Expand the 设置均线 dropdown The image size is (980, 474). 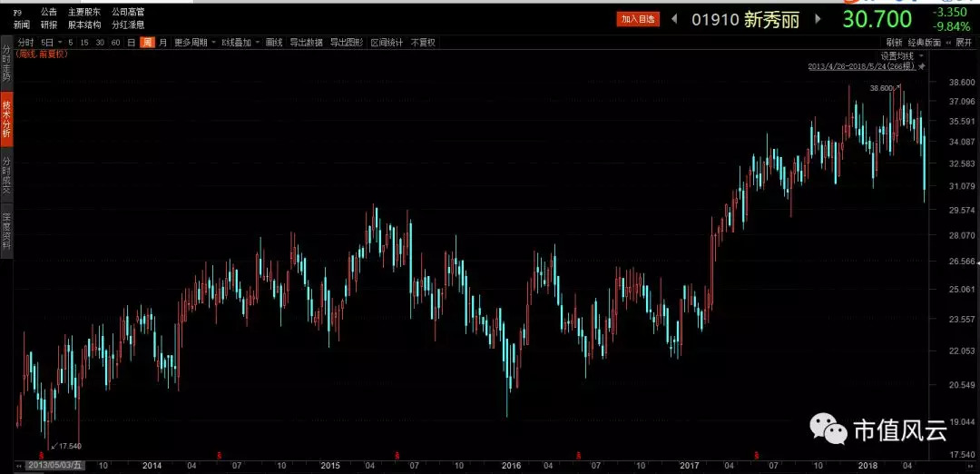pos(903,55)
